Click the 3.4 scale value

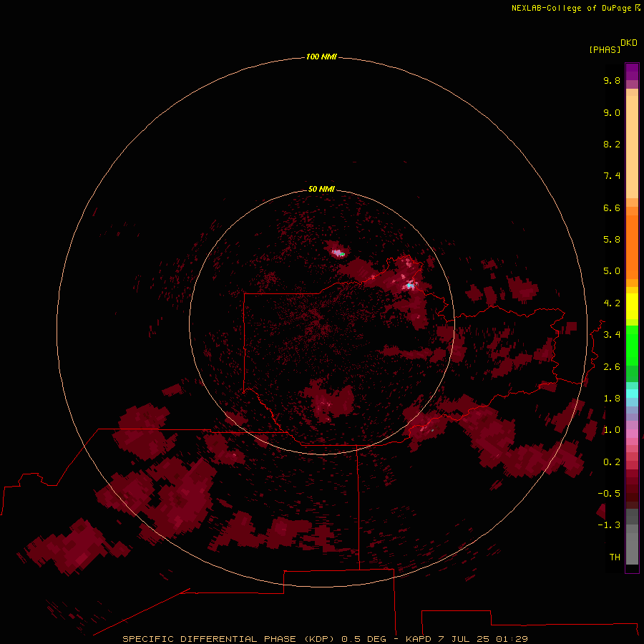[x=612, y=335]
